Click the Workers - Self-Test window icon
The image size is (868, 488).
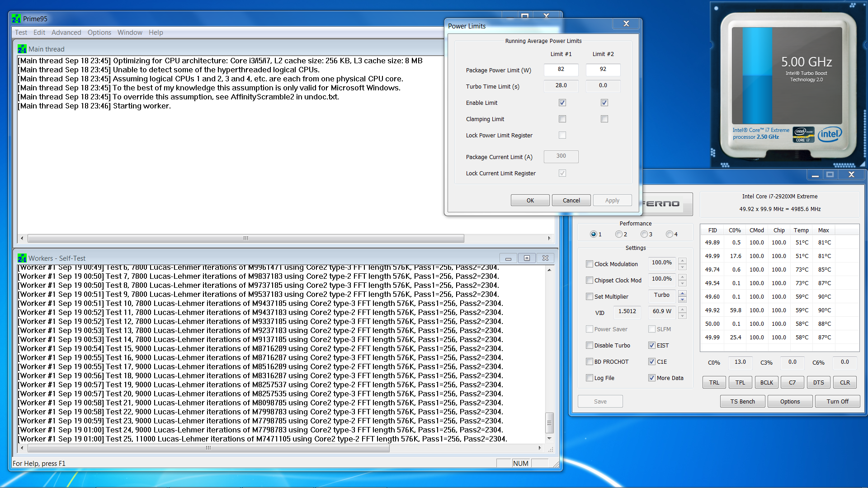coord(22,258)
